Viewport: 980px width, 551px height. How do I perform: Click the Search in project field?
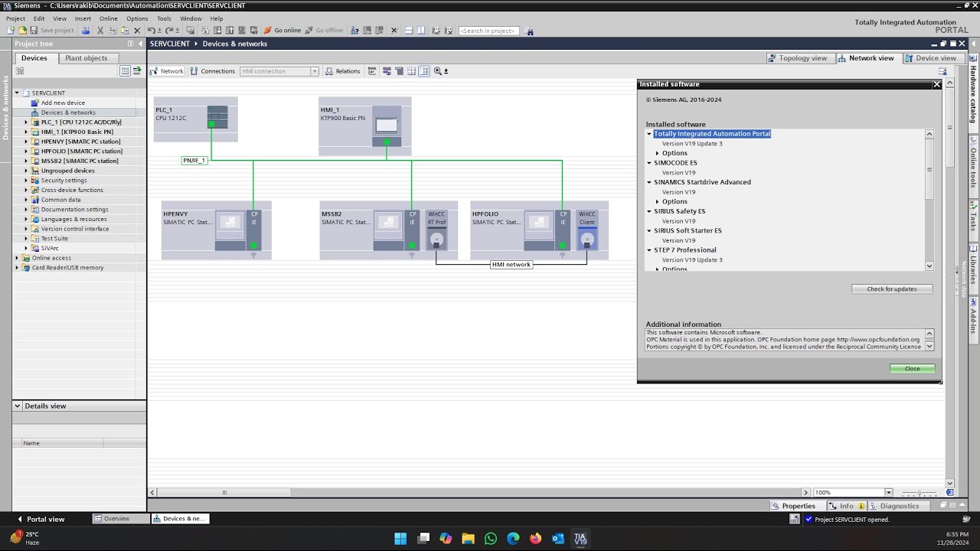click(x=488, y=31)
